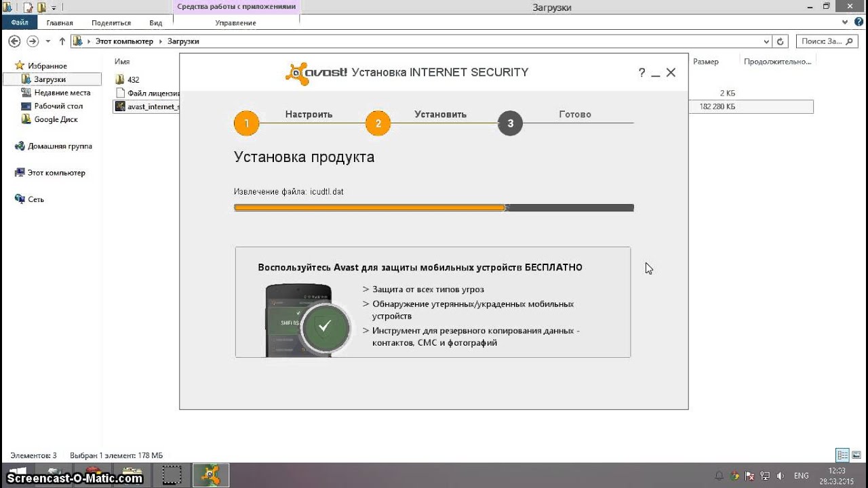Open the Главная ribbon tab
This screenshot has height=488, width=868.
(x=60, y=23)
